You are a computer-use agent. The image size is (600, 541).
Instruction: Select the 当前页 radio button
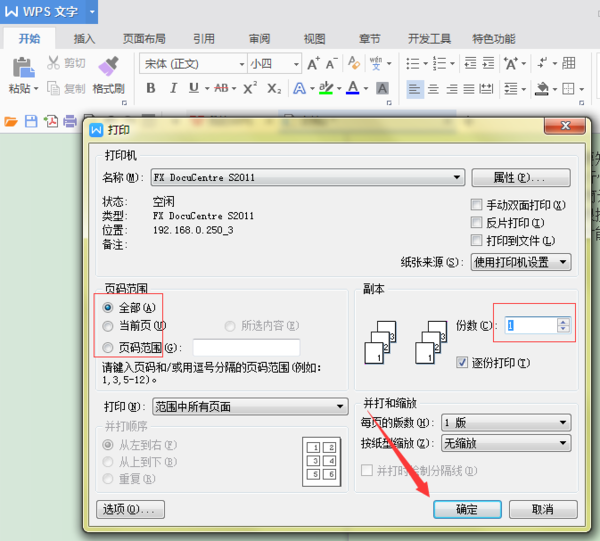pos(108,326)
